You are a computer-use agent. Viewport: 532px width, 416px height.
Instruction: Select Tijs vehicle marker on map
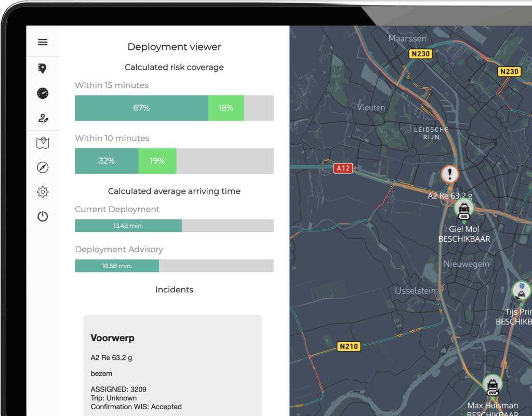pos(522,290)
